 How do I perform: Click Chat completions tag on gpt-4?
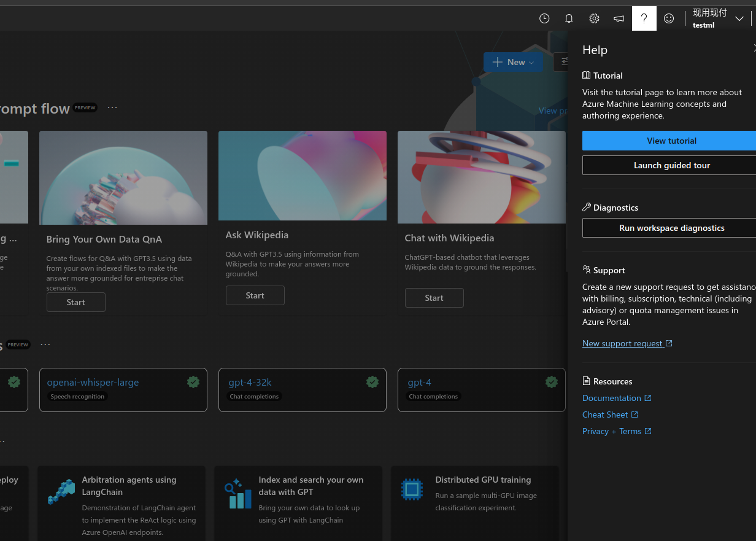coord(433,397)
